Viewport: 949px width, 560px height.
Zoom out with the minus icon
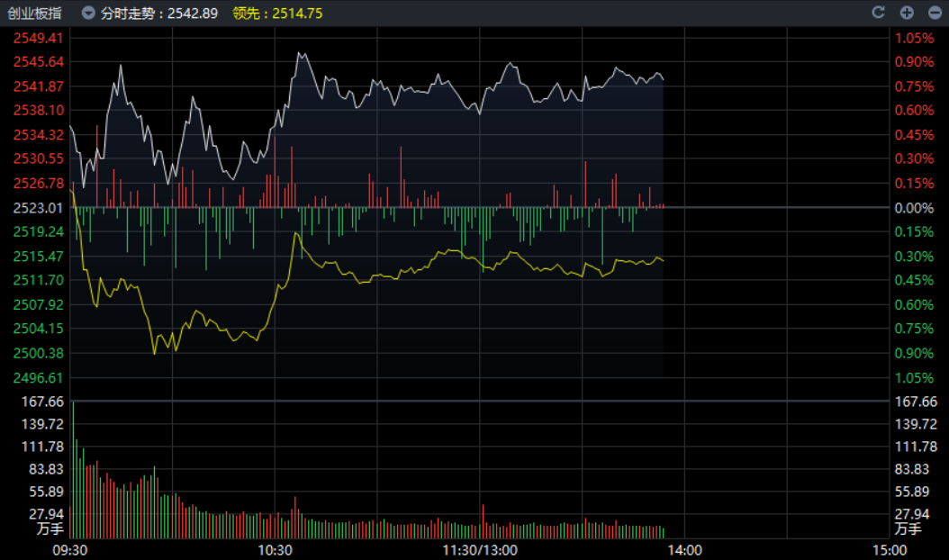pos(933,13)
